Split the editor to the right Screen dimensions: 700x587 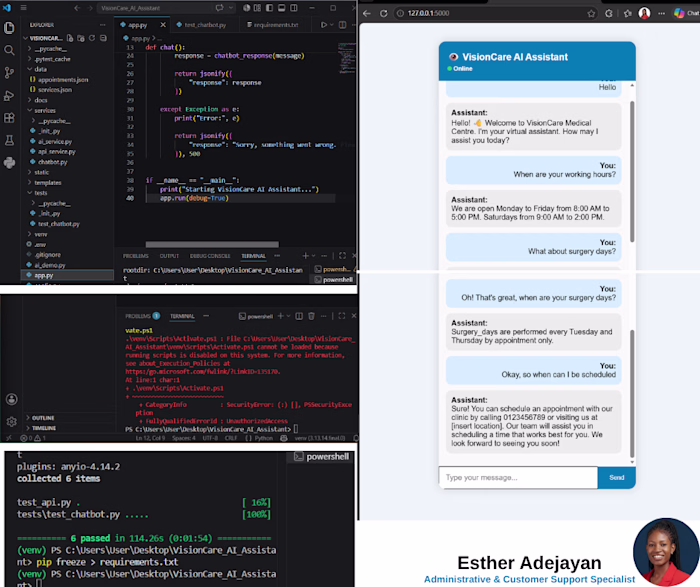(342, 25)
